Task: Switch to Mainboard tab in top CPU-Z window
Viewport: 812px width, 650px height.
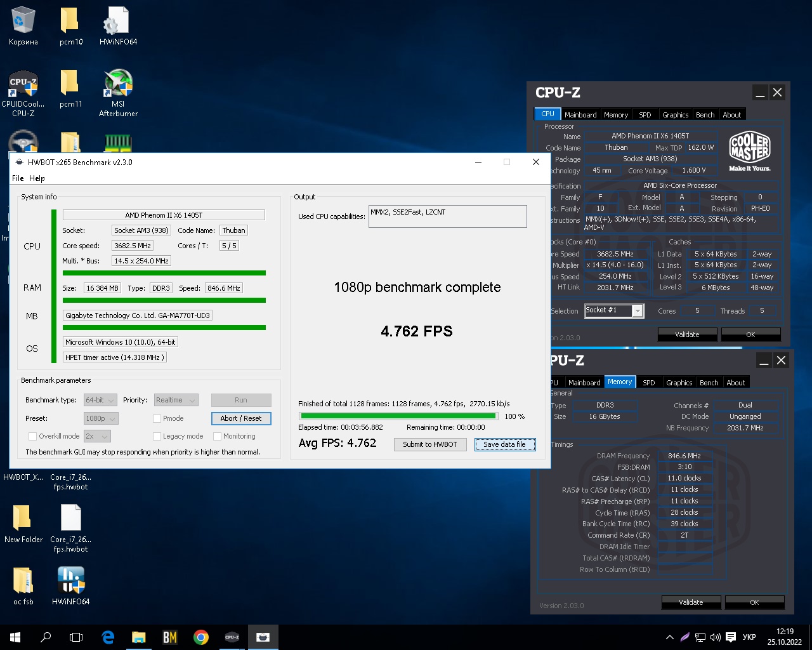Action: pos(580,115)
